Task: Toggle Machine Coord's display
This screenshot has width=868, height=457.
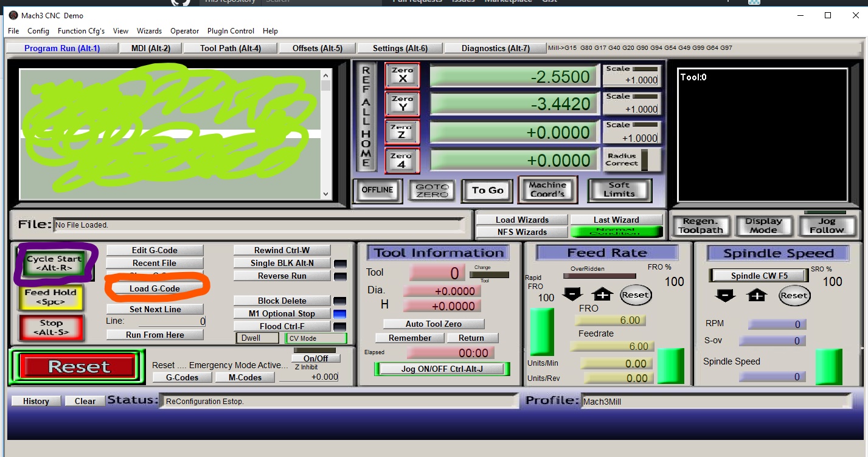Action: [x=547, y=190]
